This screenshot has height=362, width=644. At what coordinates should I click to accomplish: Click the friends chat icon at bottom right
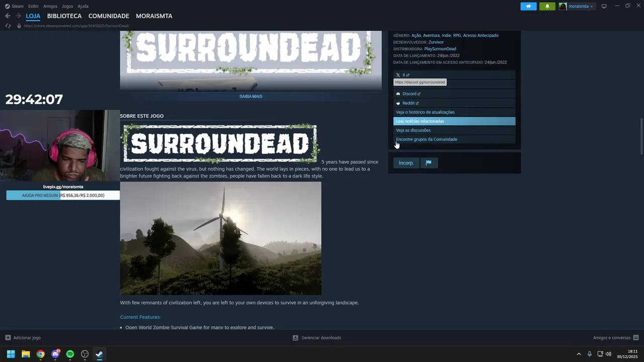point(636,338)
